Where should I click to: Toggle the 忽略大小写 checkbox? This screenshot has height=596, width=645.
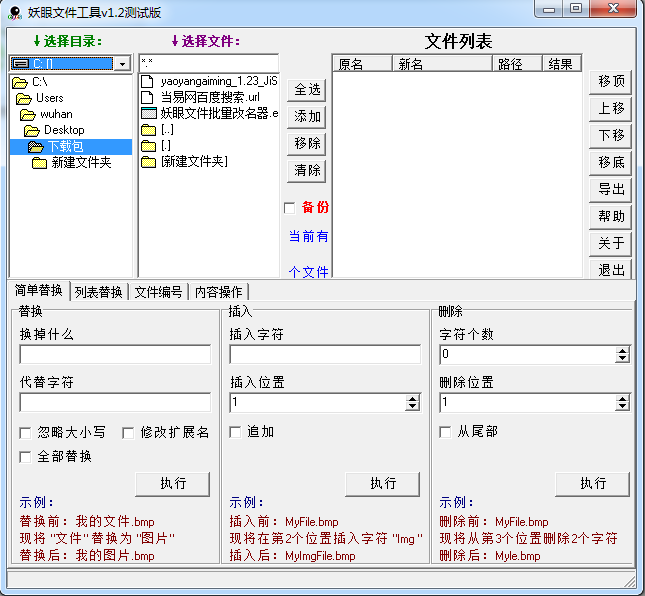tap(26, 433)
